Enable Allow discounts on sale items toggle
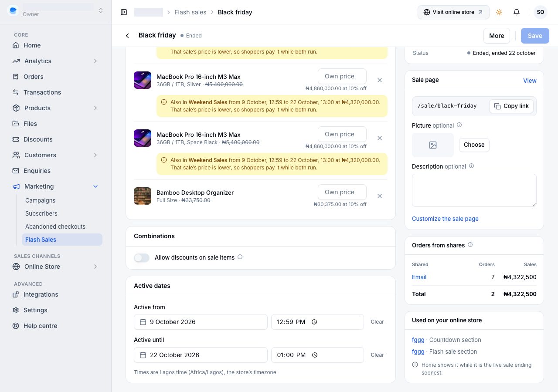The image size is (558, 392). (x=142, y=258)
